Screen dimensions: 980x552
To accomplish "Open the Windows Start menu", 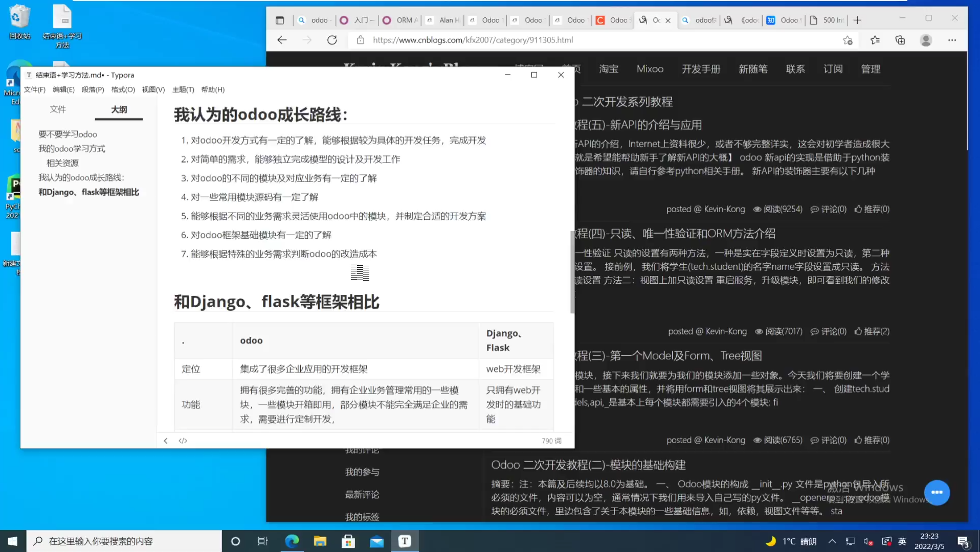I will click(12, 541).
